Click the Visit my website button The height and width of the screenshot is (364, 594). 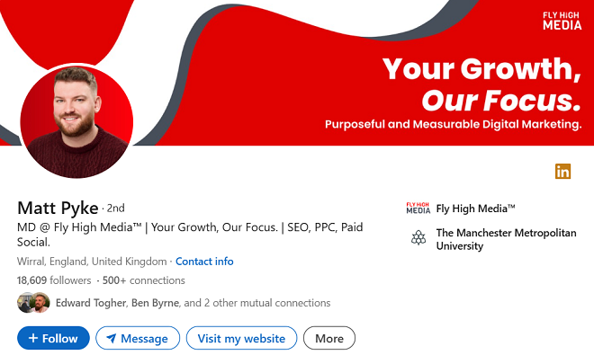(x=241, y=339)
